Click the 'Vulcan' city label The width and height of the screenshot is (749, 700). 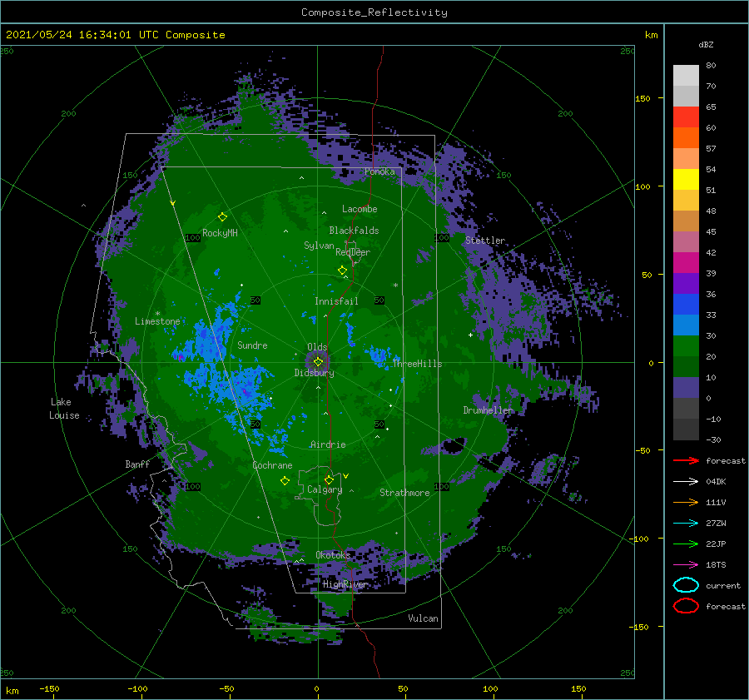[x=424, y=618]
